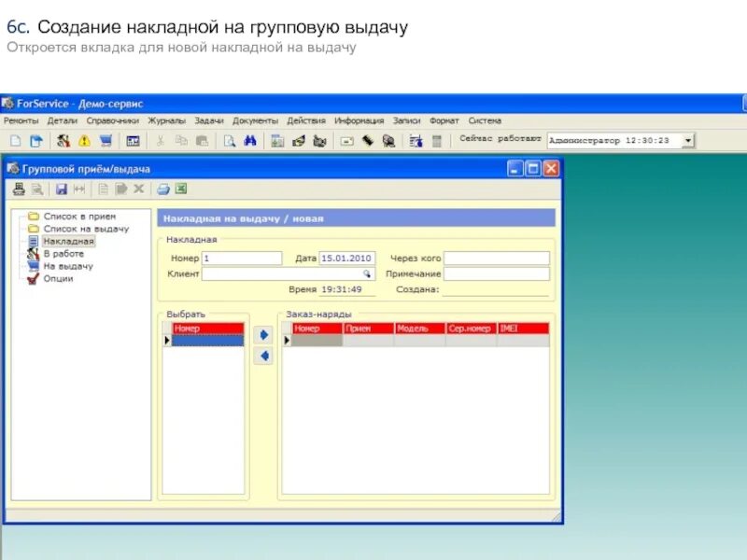Viewport: 747px width, 560px height.
Task: Click the Номер input field
Action: click(x=242, y=259)
